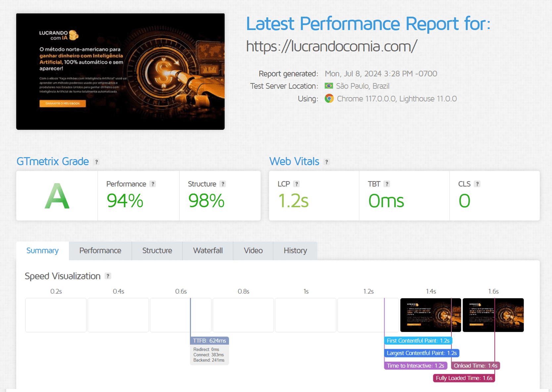Screen dimensions: 552x392
Task: Click Fully Loaded Time: 1.6s marker
Action: pos(464,378)
